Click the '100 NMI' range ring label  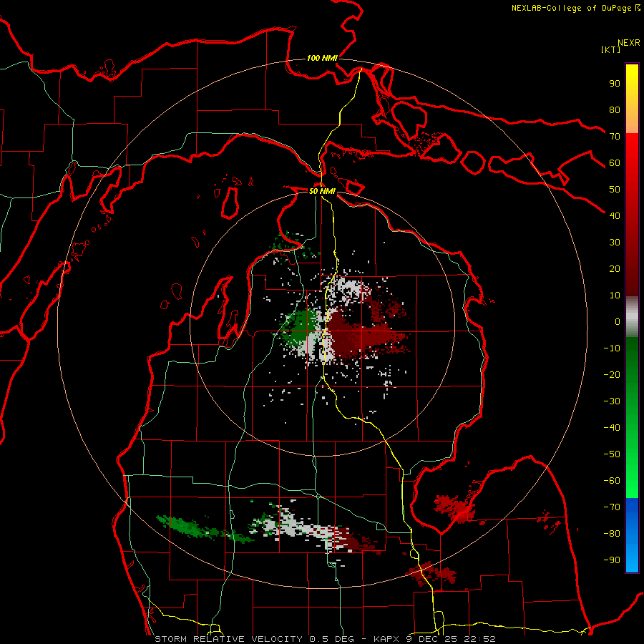point(322,58)
